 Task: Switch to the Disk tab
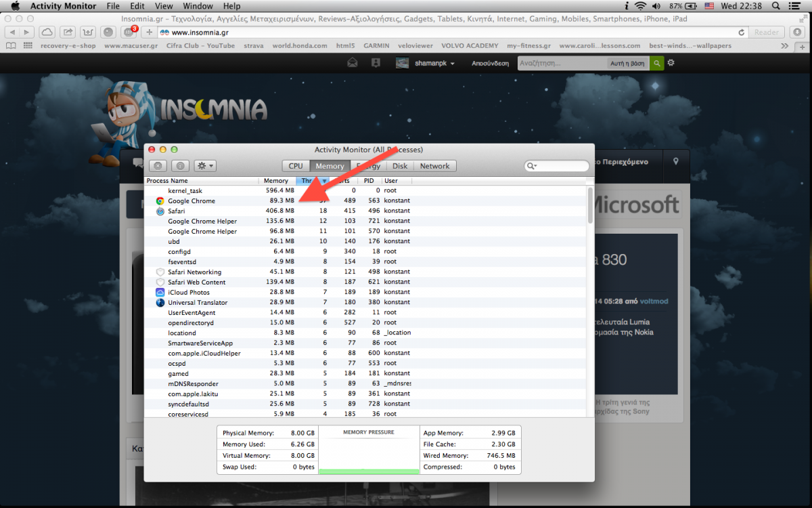tap(400, 166)
